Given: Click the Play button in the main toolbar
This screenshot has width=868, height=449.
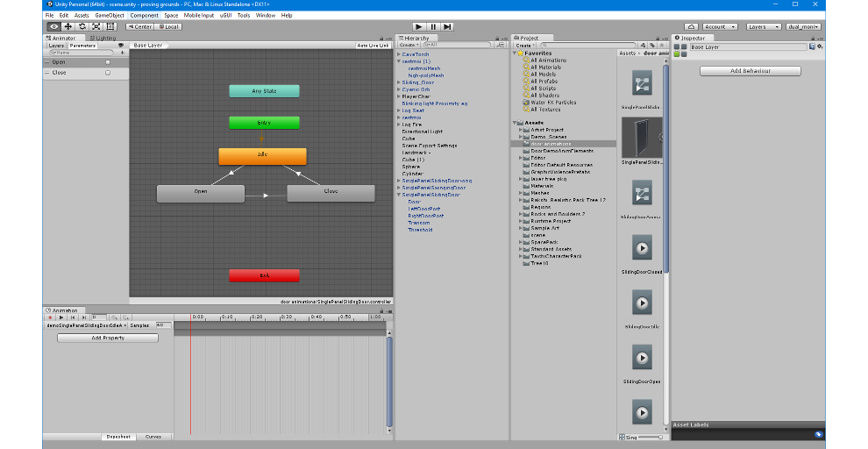Looking at the screenshot, I should [419, 26].
